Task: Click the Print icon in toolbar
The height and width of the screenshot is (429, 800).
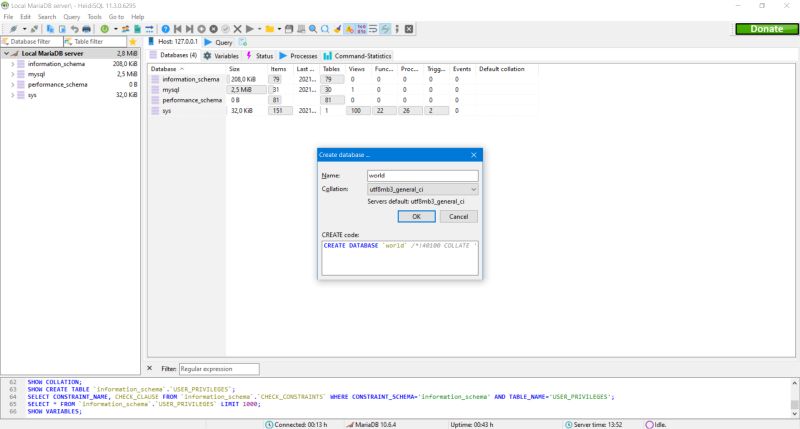Action: pyautogui.click(x=86, y=29)
